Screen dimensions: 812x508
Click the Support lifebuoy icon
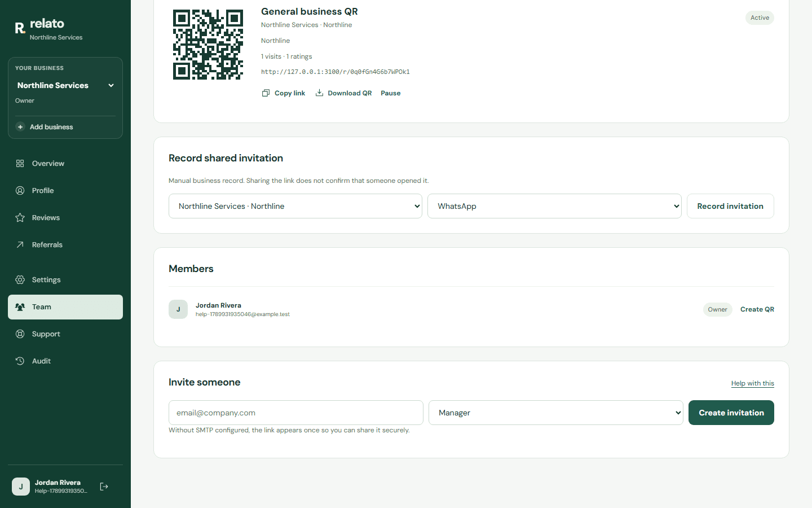20,334
